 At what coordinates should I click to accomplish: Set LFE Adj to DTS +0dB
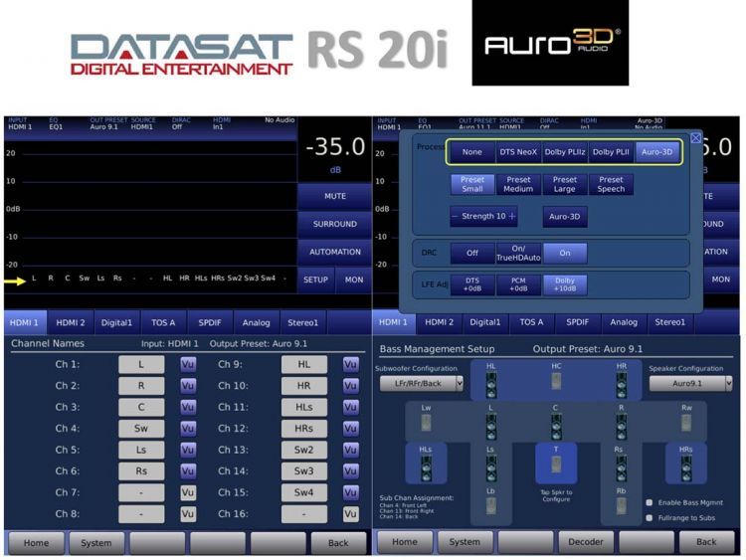[472, 284]
